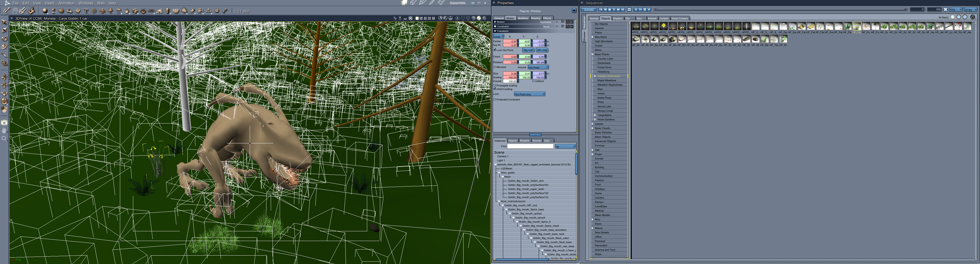Viewport: 980px width, 264px height.
Task: Open the Render room film icon
Action: [x=441, y=3]
